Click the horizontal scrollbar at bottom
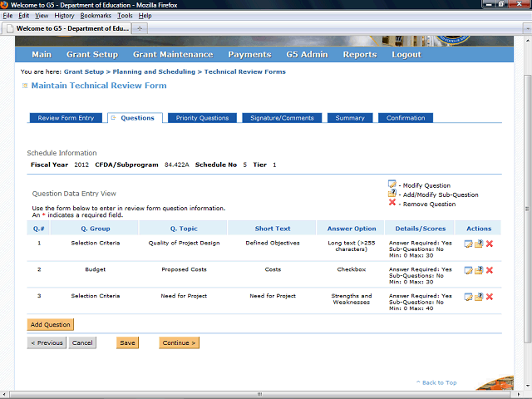The height and width of the screenshot is (399, 532). pos(259,394)
